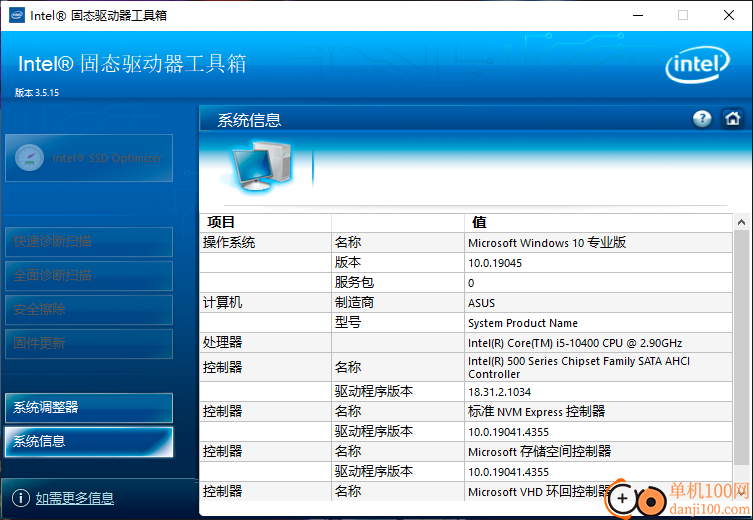Screen dimensions: 753x520
Task: Click the computer system information image
Action: click(x=260, y=166)
